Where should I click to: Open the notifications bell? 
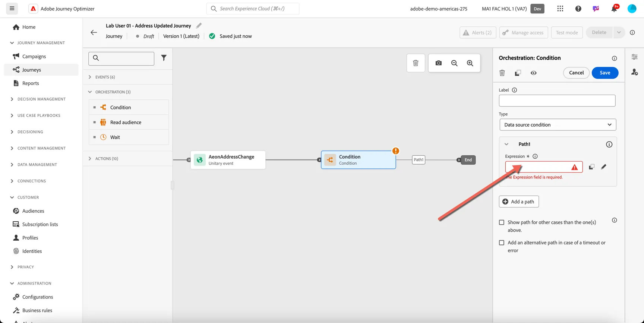[614, 9]
